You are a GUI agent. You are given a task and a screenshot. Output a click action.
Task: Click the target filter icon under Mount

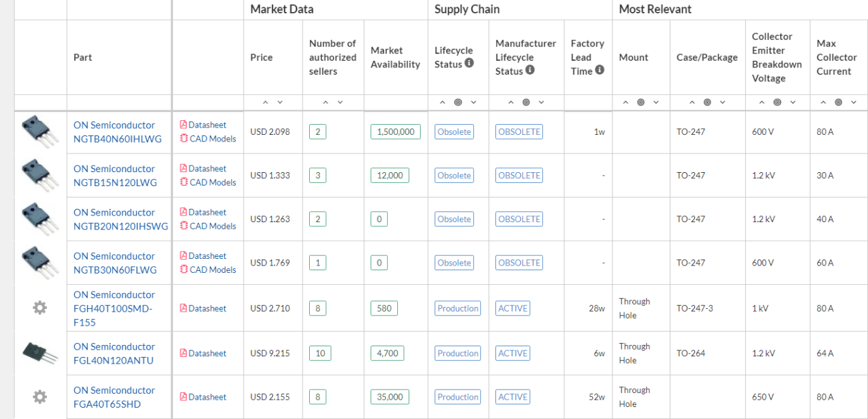point(641,102)
